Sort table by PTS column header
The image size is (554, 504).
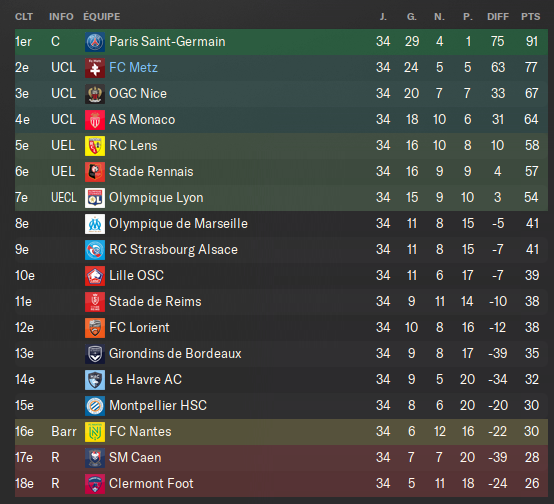point(530,17)
